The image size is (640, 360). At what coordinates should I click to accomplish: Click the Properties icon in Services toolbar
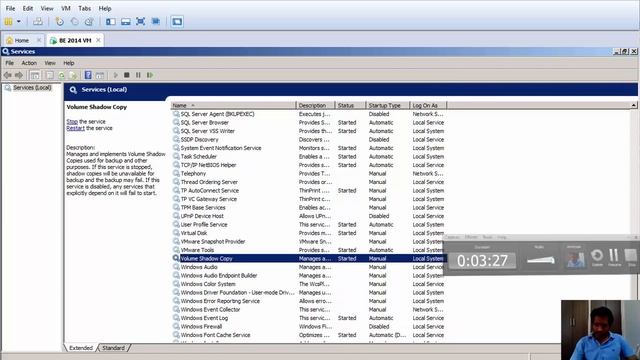point(50,75)
